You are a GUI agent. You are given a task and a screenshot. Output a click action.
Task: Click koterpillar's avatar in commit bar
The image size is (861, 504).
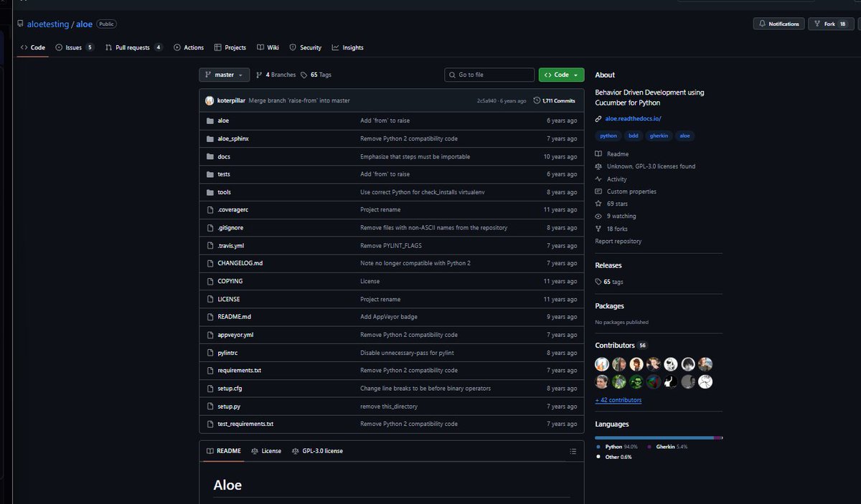click(x=210, y=100)
